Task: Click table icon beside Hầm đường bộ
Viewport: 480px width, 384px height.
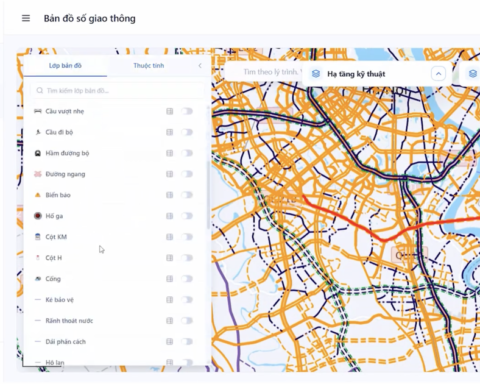Action: [170, 153]
